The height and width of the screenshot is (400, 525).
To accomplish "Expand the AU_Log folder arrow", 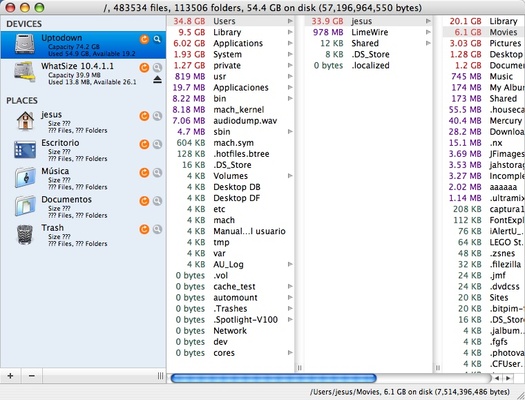I will coord(290,264).
